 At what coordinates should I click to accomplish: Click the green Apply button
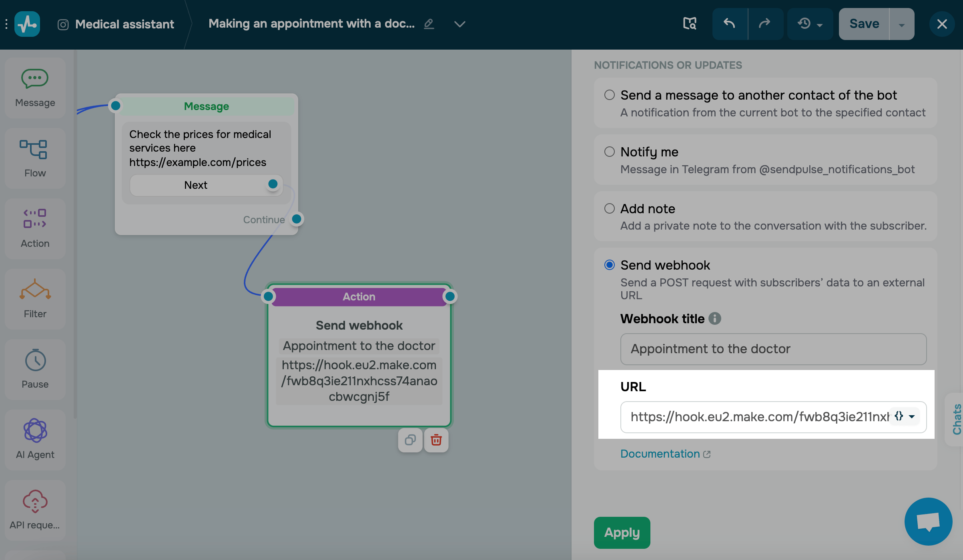click(622, 532)
